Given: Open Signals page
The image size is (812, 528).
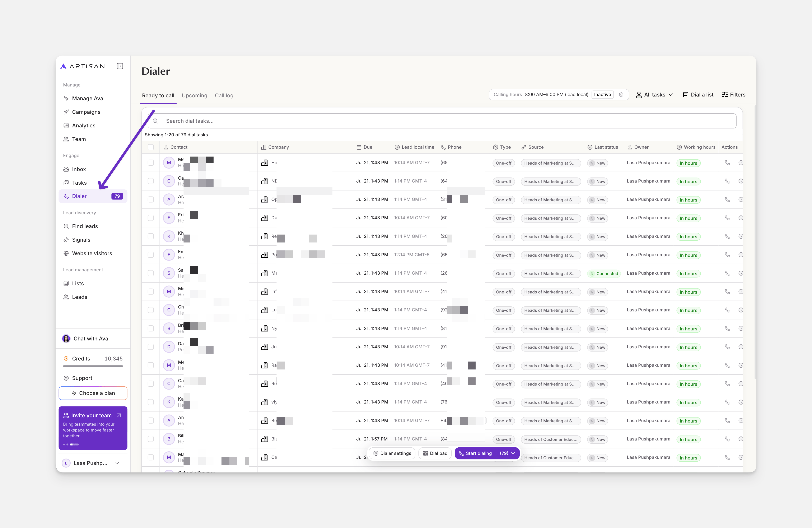Looking at the screenshot, I should pos(93,240).
